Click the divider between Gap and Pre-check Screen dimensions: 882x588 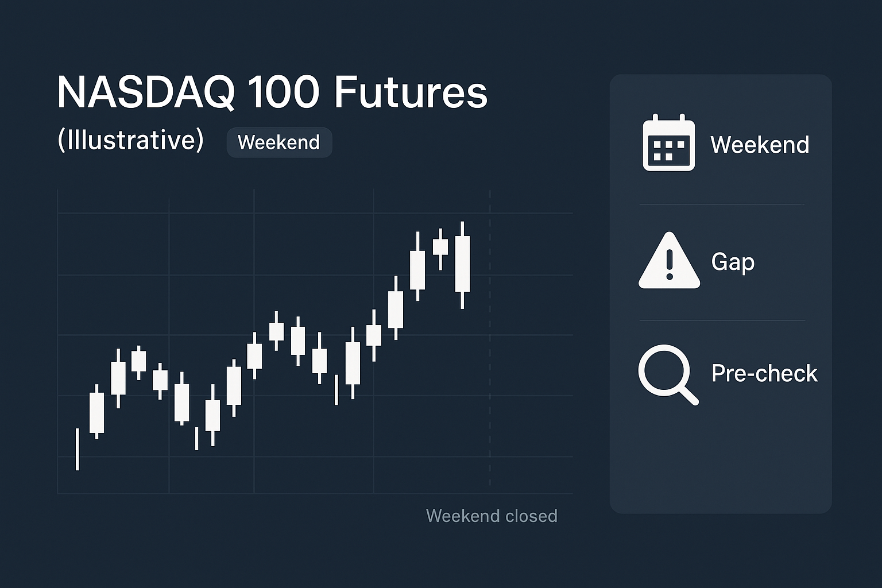pyautogui.click(x=722, y=320)
